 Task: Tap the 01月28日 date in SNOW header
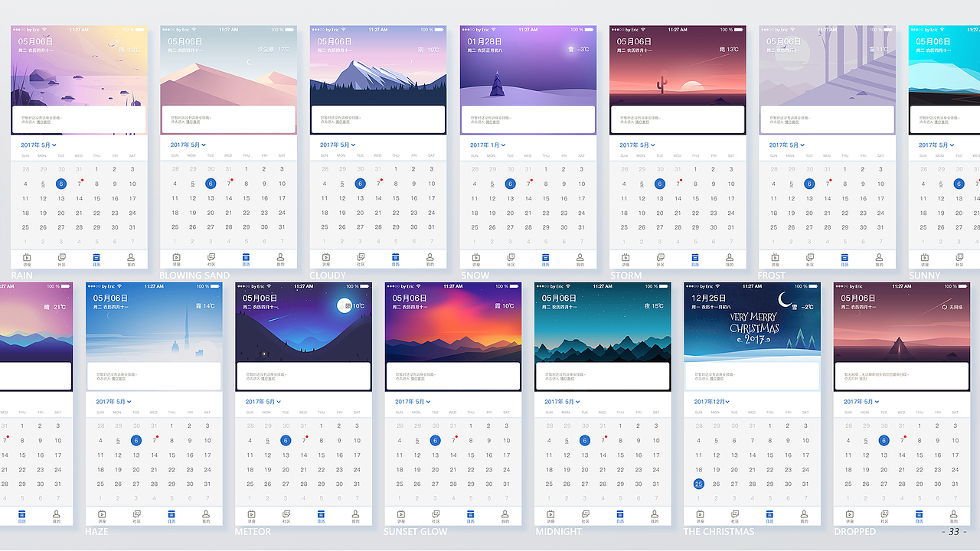485,41
